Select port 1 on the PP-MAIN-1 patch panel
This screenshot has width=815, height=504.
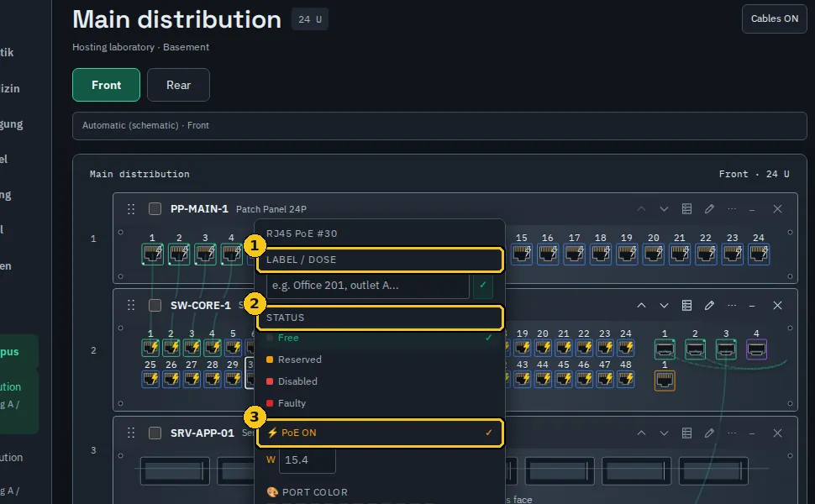tap(152, 255)
